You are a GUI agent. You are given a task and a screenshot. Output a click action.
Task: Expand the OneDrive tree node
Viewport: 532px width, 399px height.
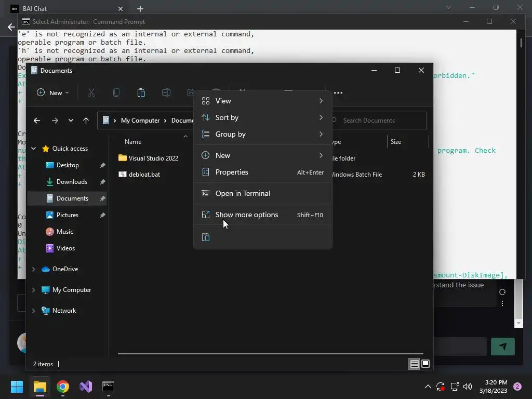coord(34,269)
